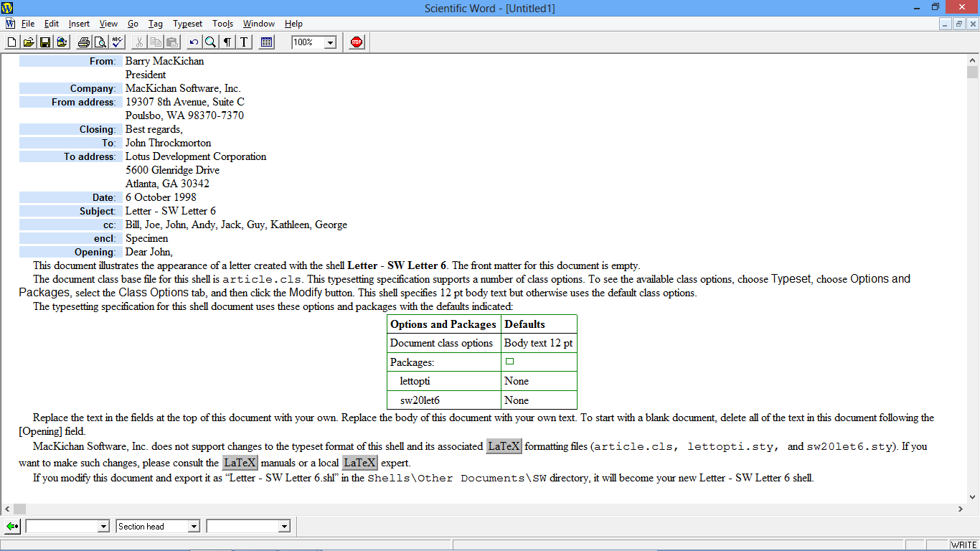The height and width of the screenshot is (551, 980).
Task: Click the green Remove Item Tag arrow
Action: (12, 527)
